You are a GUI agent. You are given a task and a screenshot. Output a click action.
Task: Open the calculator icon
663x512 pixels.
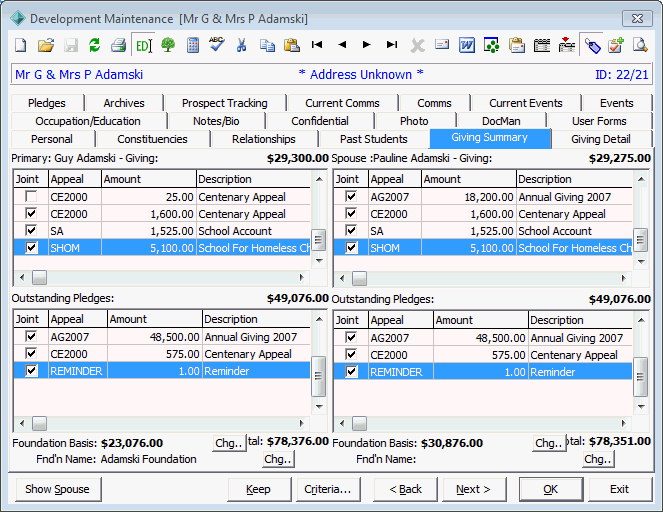point(193,45)
